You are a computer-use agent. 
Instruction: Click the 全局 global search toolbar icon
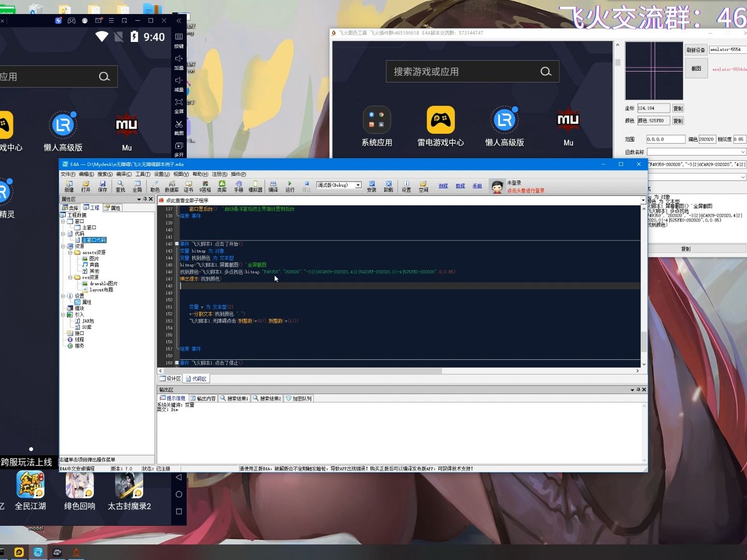137,186
